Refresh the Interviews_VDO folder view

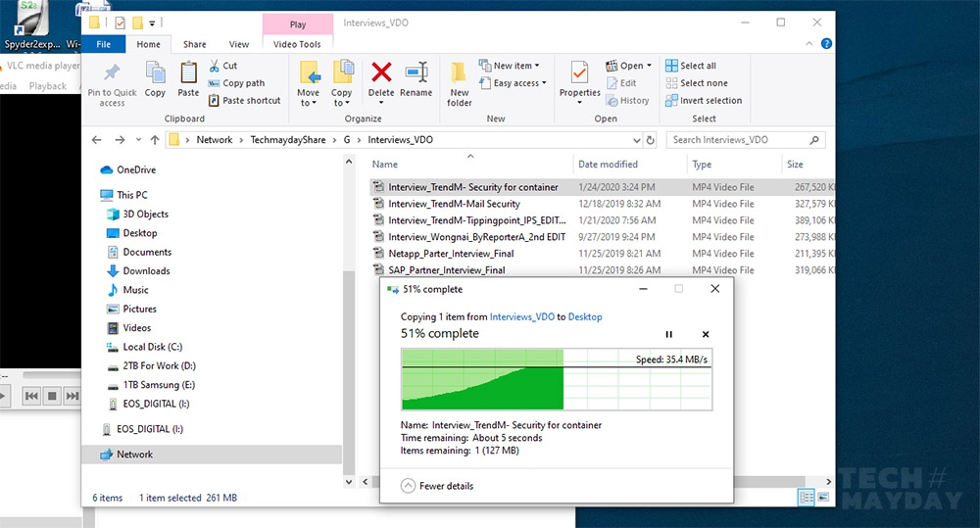(650, 140)
